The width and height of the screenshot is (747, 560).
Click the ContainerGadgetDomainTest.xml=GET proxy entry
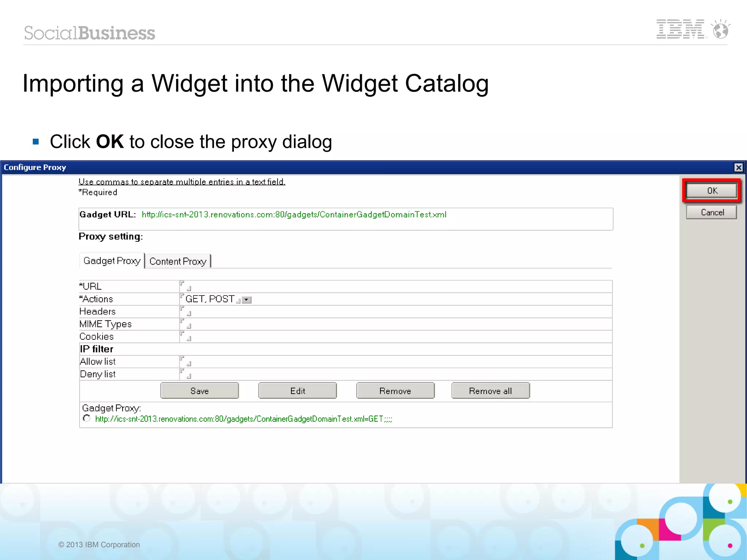pos(244,419)
